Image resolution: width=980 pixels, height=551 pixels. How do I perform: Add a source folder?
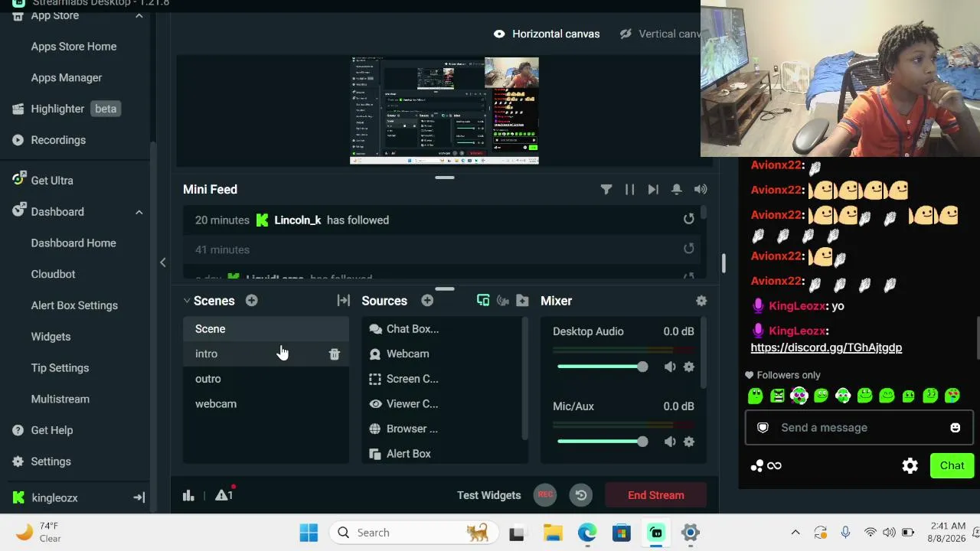(x=522, y=301)
